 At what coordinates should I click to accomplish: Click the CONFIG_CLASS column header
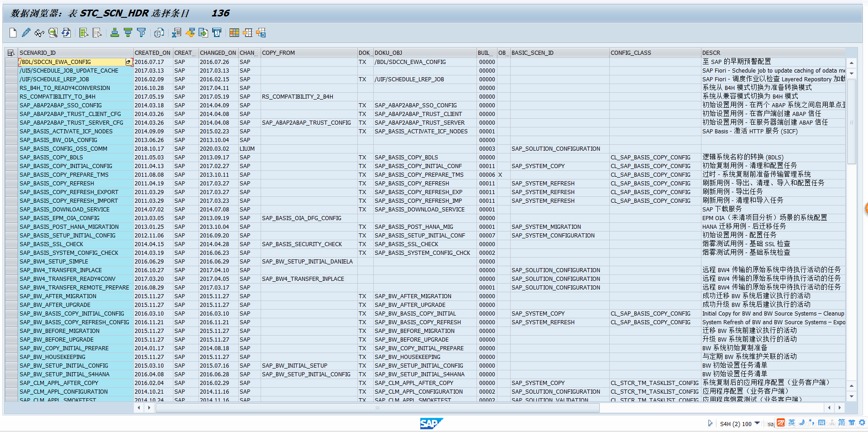coord(655,53)
